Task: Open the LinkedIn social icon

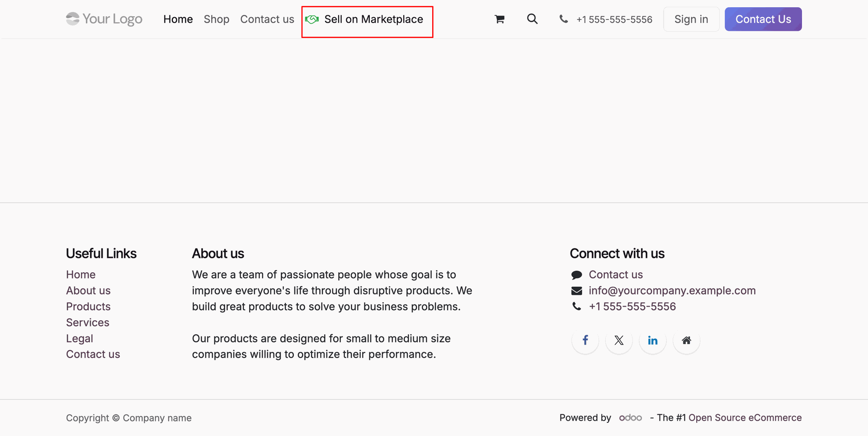Action: click(x=653, y=340)
